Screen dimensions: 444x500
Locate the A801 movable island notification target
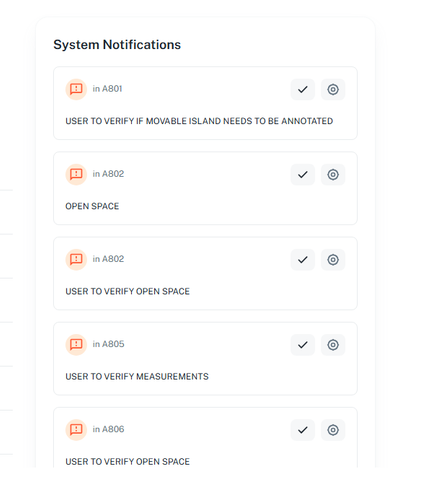coord(333,89)
